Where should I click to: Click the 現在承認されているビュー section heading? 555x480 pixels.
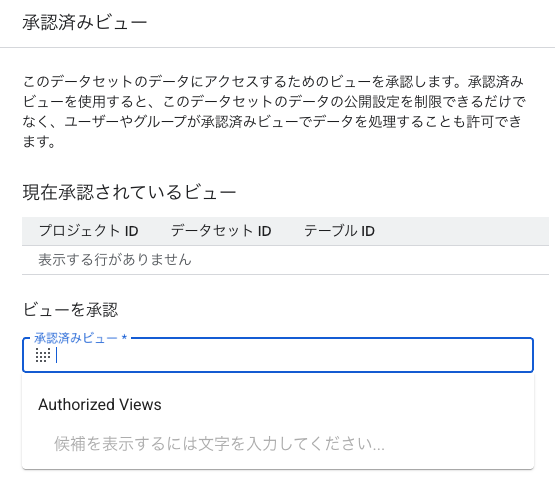click(x=129, y=192)
